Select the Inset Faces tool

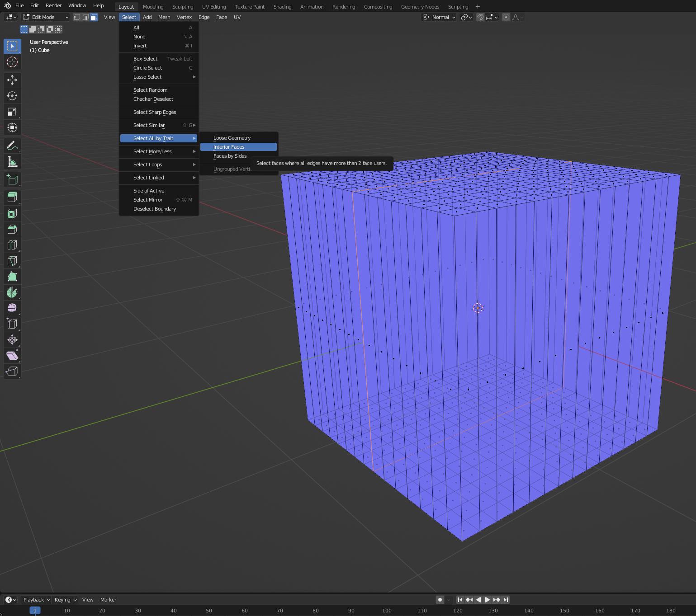(12, 213)
